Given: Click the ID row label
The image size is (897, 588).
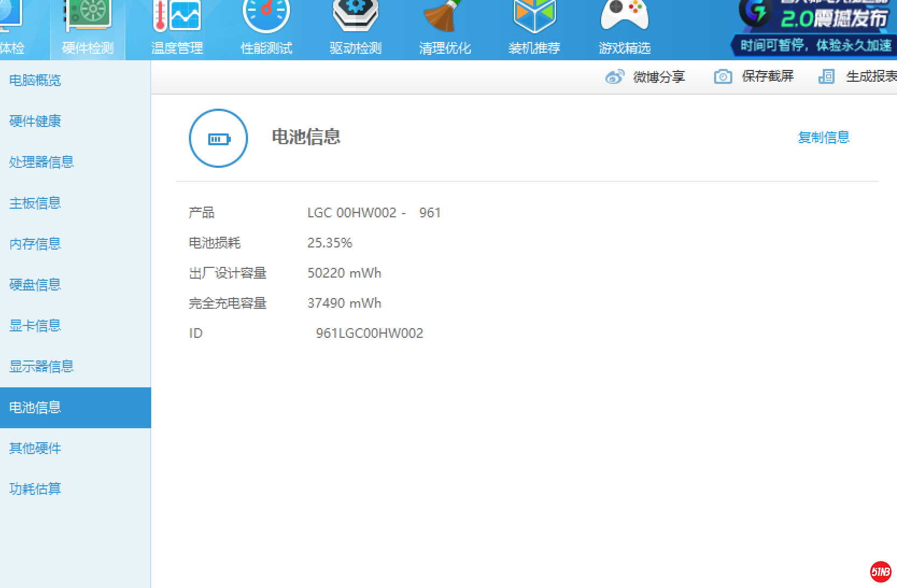Looking at the screenshot, I should point(196,334).
